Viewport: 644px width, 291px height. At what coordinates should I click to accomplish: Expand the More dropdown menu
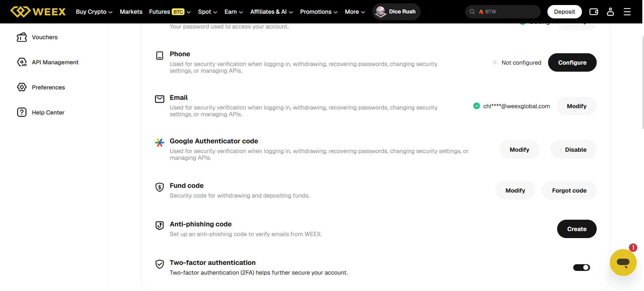click(355, 12)
